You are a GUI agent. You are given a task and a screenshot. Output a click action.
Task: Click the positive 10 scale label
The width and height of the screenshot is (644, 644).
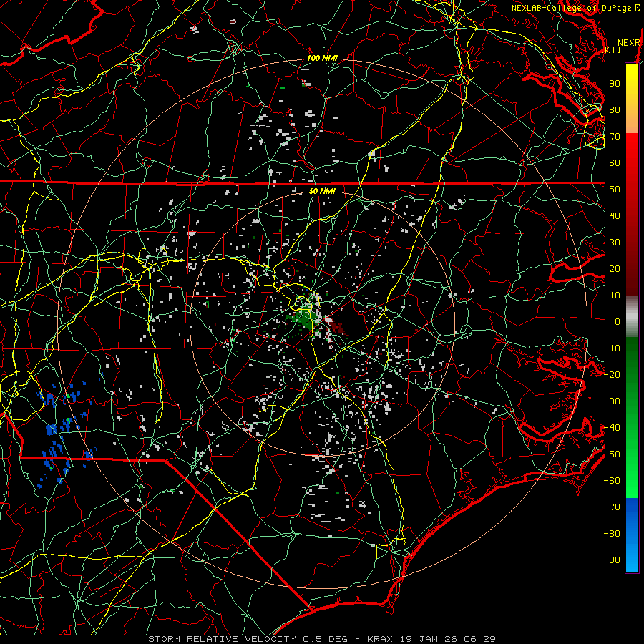click(x=615, y=296)
